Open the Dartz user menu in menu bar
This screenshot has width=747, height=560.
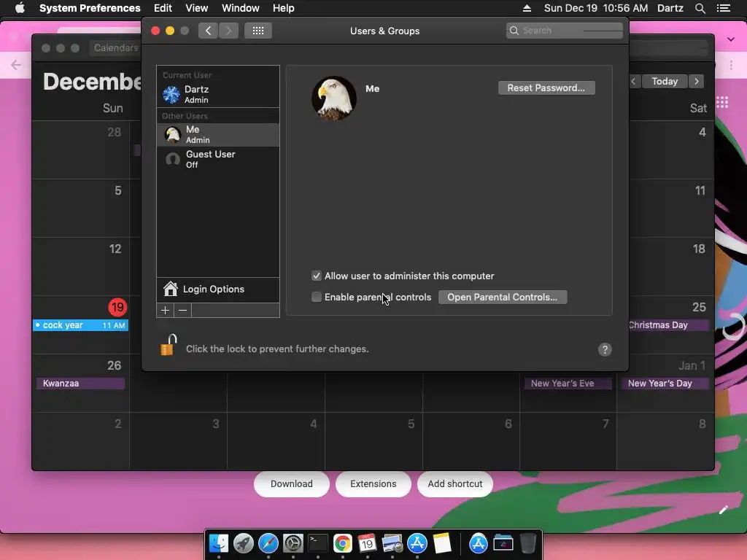coord(670,8)
